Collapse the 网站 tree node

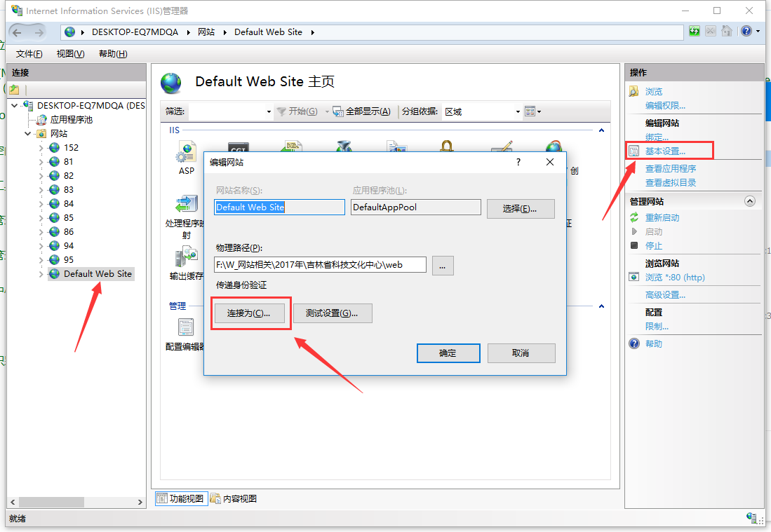tap(28, 134)
